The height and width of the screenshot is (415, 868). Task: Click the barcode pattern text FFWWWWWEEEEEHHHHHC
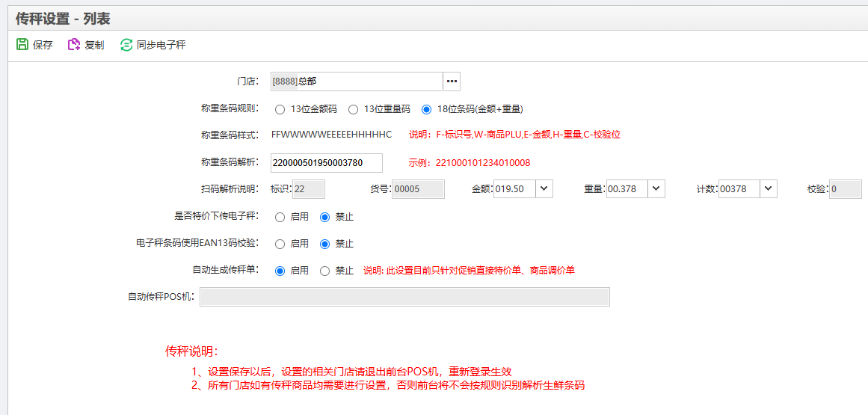[x=332, y=135]
